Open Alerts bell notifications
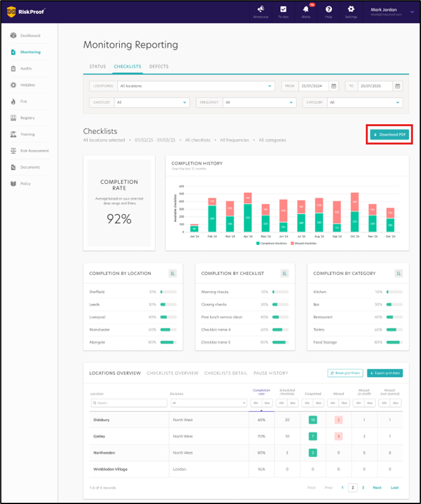Viewport: 421px width, 504px height. (x=305, y=11)
